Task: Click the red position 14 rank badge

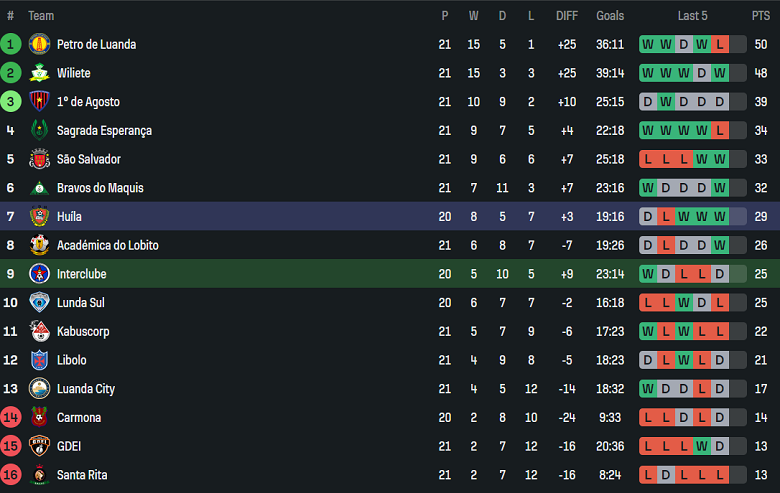Action: click(x=11, y=417)
